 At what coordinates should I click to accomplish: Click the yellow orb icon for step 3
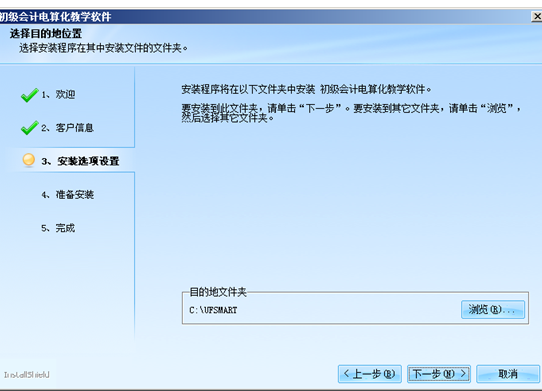[x=29, y=160]
